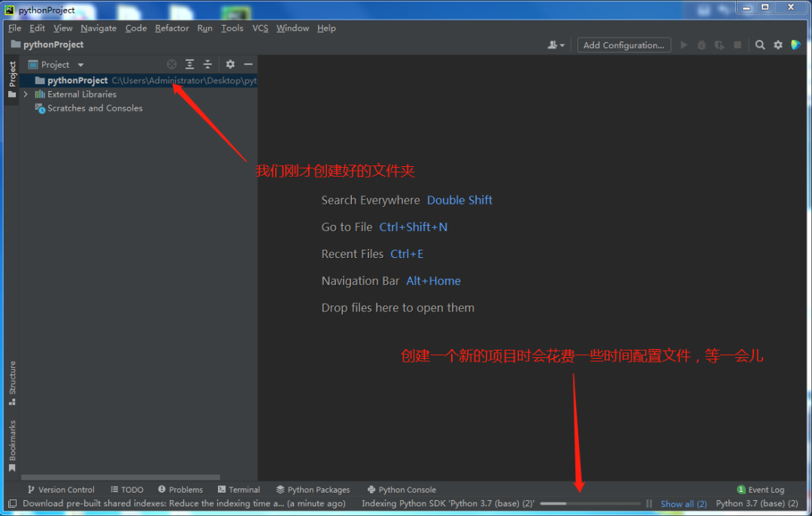
Task: Click the pythonProject breadcrumb in navigation bar
Action: (47, 44)
